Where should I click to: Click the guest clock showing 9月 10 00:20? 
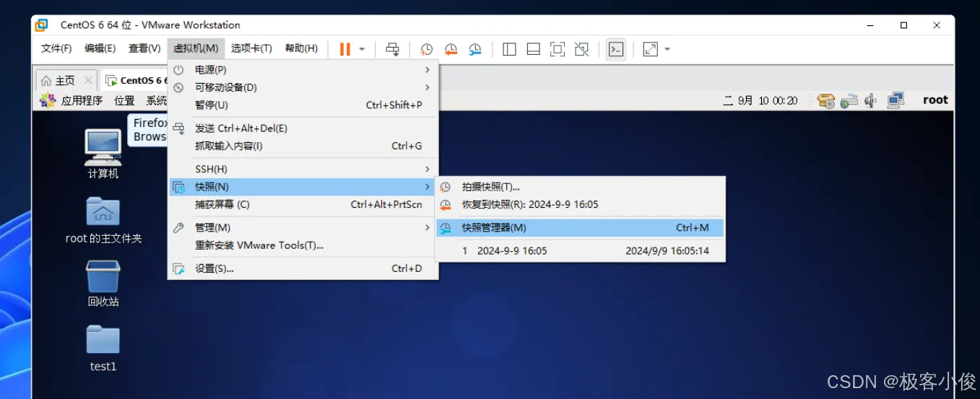[760, 100]
